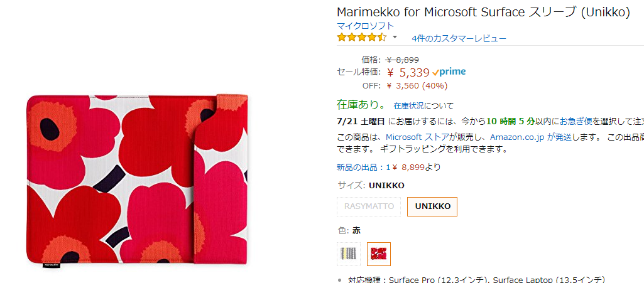Click the Marimekko product title heading

(x=483, y=13)
